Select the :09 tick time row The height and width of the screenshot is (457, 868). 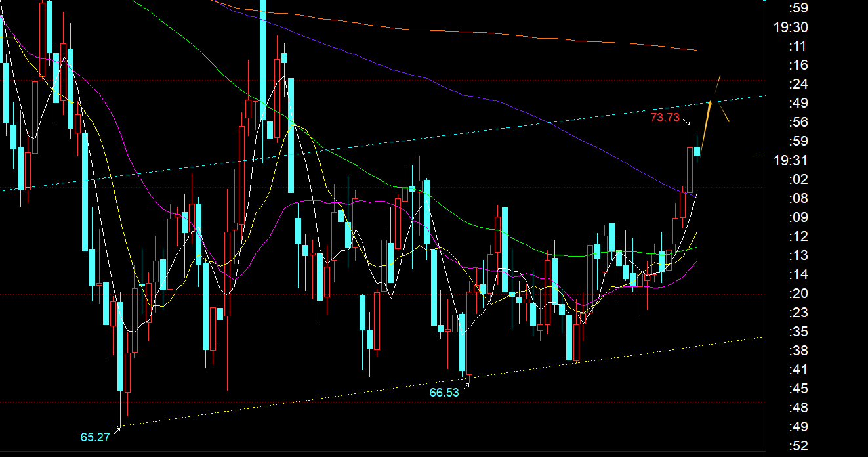click(x=798, y=217)
